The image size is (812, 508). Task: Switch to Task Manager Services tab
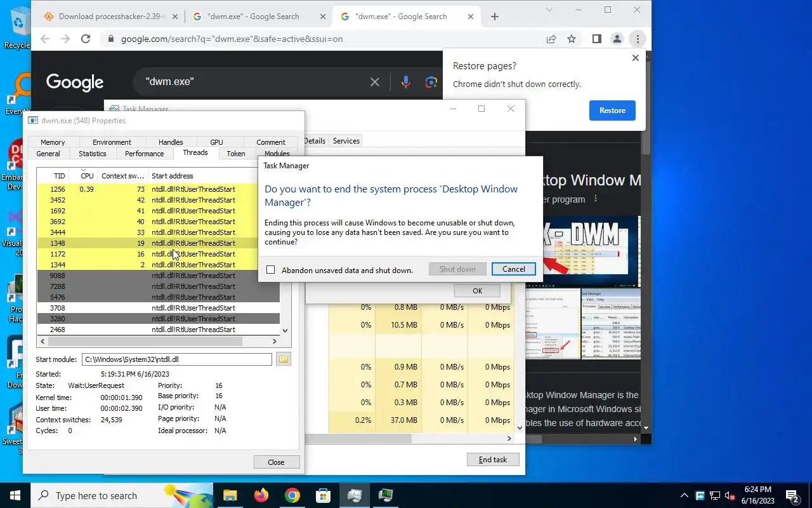pos(346,141)
